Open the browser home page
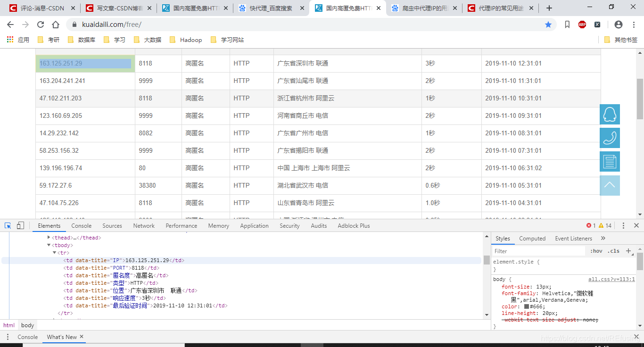Viewport: 644px width, 347px height. (x=56, y=25)
